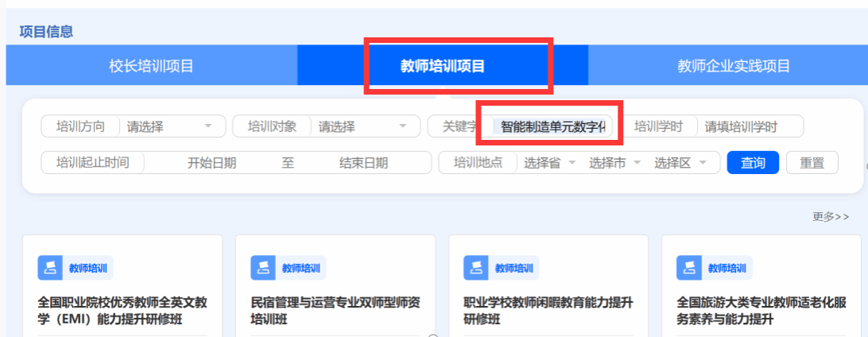Image resolution: width=868 pixels, height=337 pixels.
Task: Click teacher training icon on 民宿管理 course card
Action: coord(263,268)
